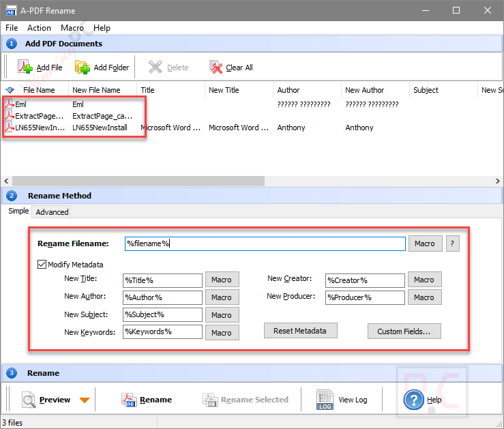Expand the orange Preview dropdown arrow
Image resolution: width=504 pixels, height=429 pixels.
click(85, 400)
